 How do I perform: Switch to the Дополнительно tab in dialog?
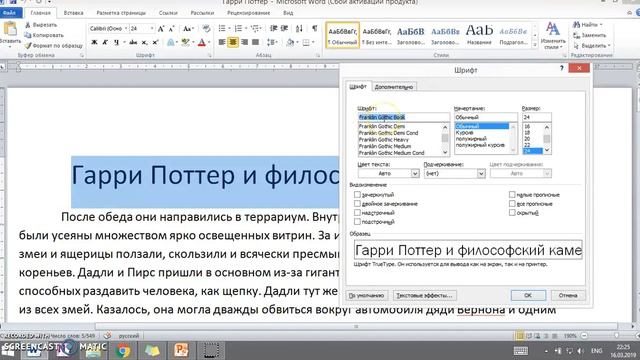tap(394, 87)
